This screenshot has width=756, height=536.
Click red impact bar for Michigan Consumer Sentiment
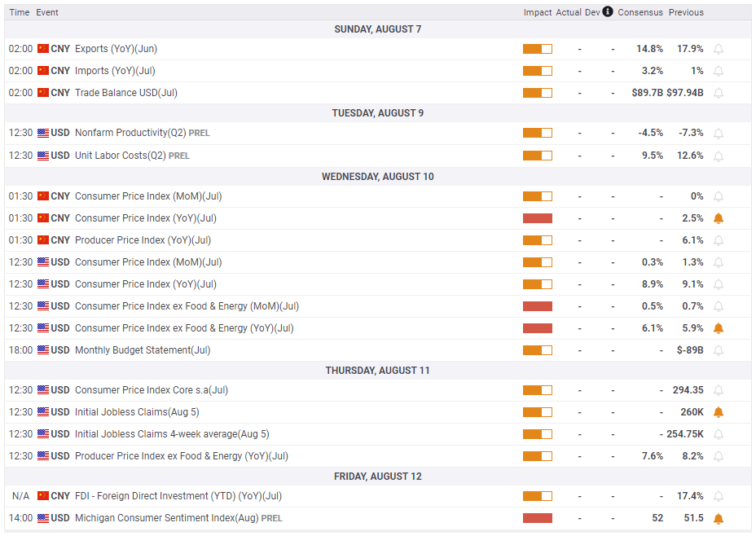coord(537,518)
